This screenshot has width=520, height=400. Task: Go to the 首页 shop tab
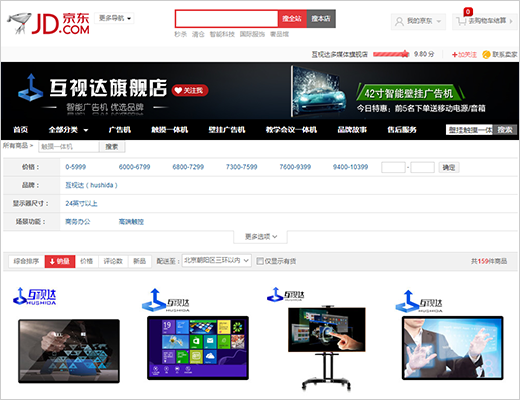tap(20, 130)
